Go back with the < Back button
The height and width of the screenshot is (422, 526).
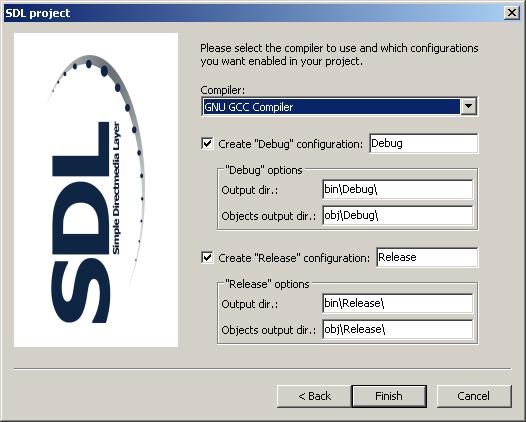[314, 396]
